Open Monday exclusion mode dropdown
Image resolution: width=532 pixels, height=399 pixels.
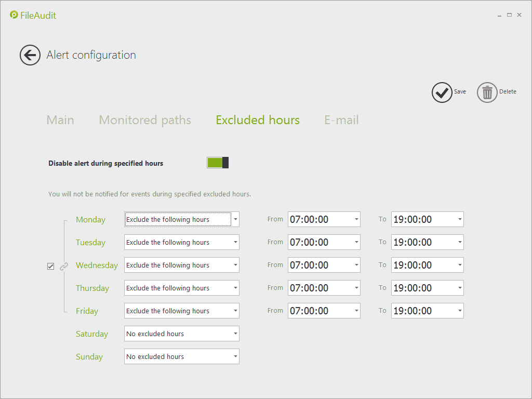point(235,219)
